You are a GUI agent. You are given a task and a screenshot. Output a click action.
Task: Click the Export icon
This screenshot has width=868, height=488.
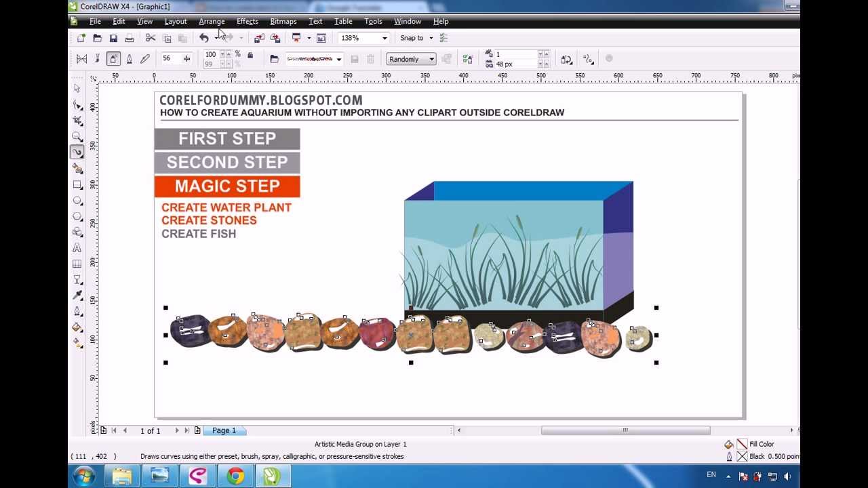click(x=275, y=38)
